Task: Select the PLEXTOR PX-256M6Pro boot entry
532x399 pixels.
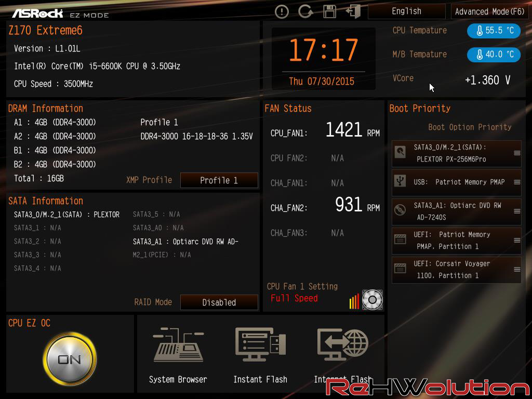Action: pyautogui.click(x=456, y=153)
